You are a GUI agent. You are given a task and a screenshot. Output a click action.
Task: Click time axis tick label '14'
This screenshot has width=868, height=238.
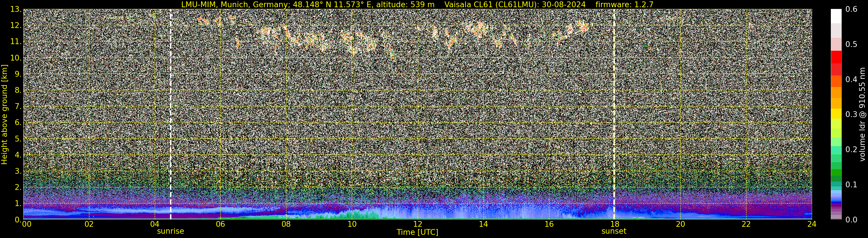[483, 224]
